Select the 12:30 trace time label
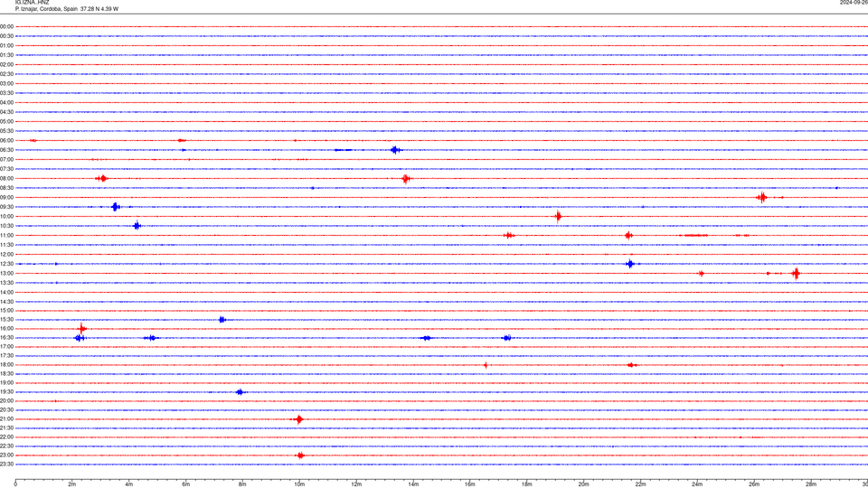Viewport: 868px width, 488px height. pos(6,264)
